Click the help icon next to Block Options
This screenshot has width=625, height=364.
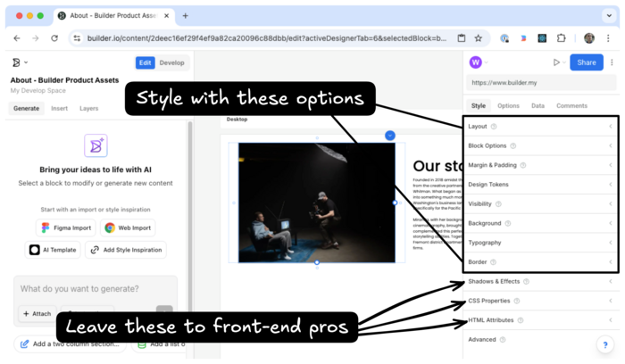pyautogui.click(x=513, y=145)
